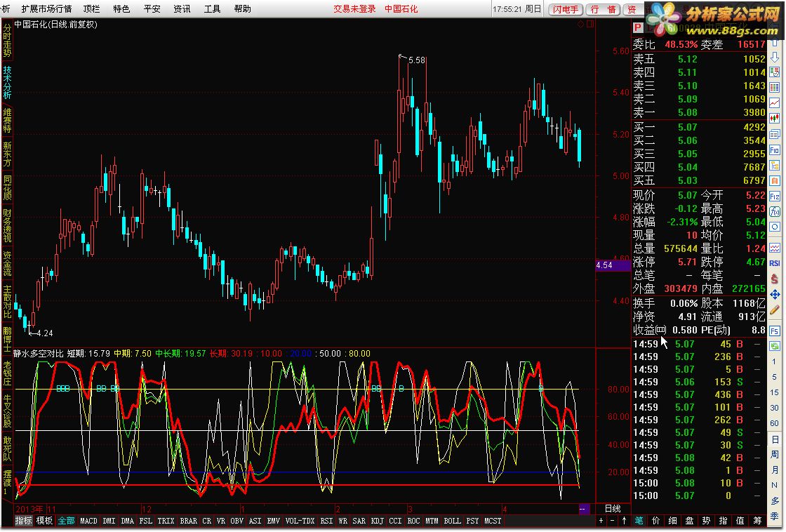
Task: Click the blue four-way move arrows icon
Action: tap(775, 294)
